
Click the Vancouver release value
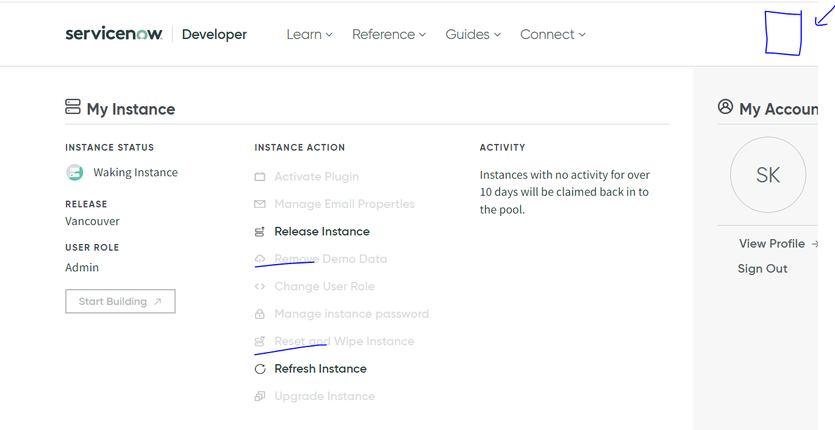[x=92, y=221]
